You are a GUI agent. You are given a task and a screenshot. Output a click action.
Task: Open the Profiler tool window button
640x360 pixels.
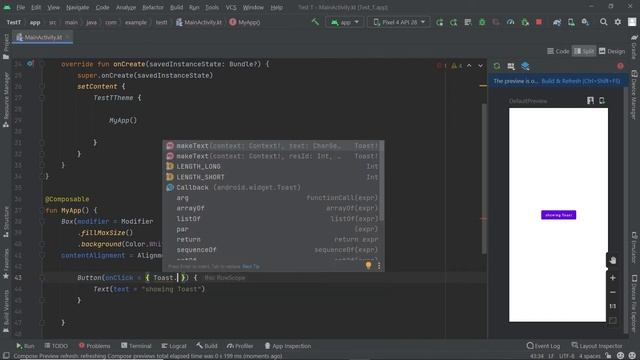(x=240, y=346)
